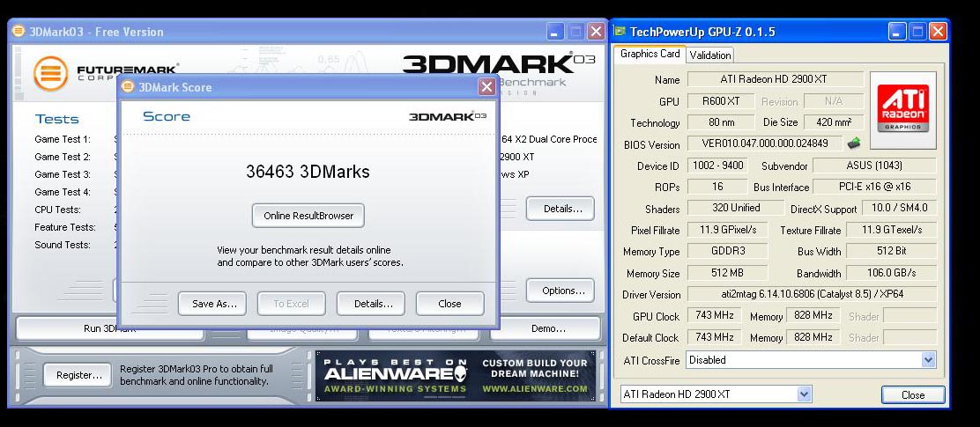
Task: Click the GPU Clock value 743 MHz
Action: click(x=715, y=315)
